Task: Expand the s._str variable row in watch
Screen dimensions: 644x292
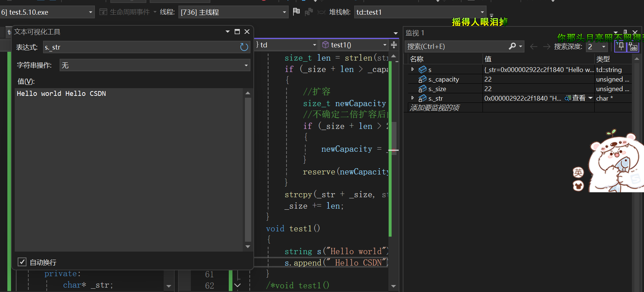Action: coord(412,98)
